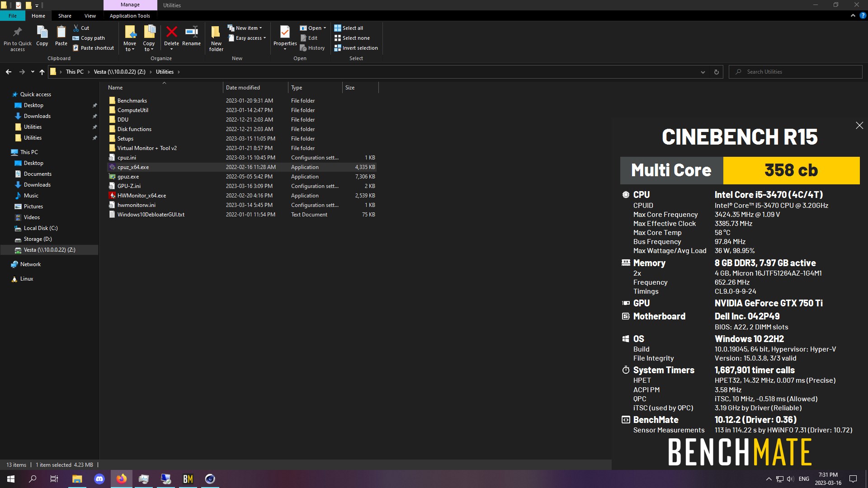This screenshot has height=488, width=868.
Task: Expand the Open dropdown arrow
Action: pyautogui.click(x=325, y=28)
